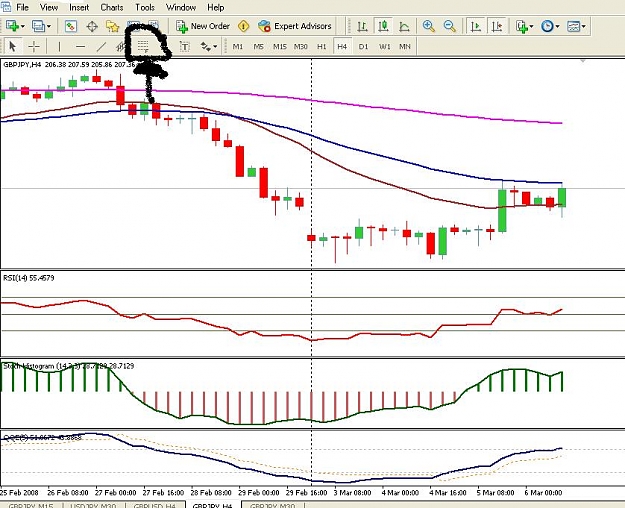Switch timeframe to D1
This screenshot has width=625, height=508.
point(363,47)
